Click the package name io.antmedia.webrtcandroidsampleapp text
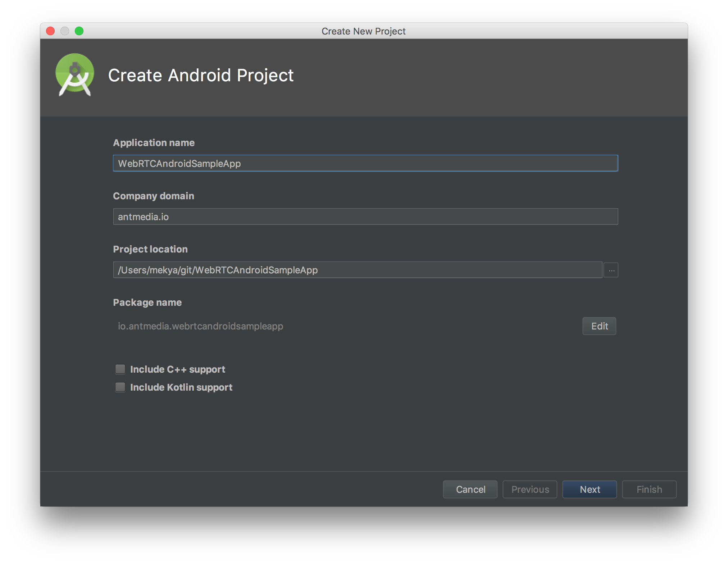 tap(200, 326)
